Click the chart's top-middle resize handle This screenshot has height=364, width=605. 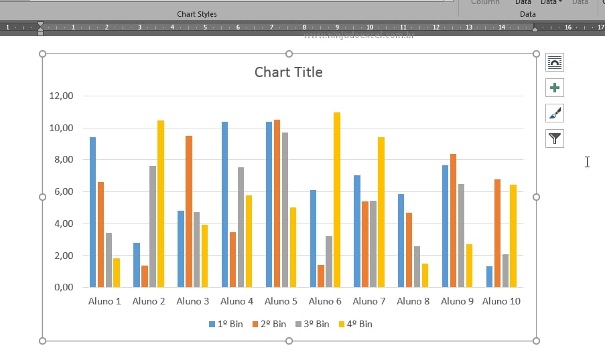[289, 54]
